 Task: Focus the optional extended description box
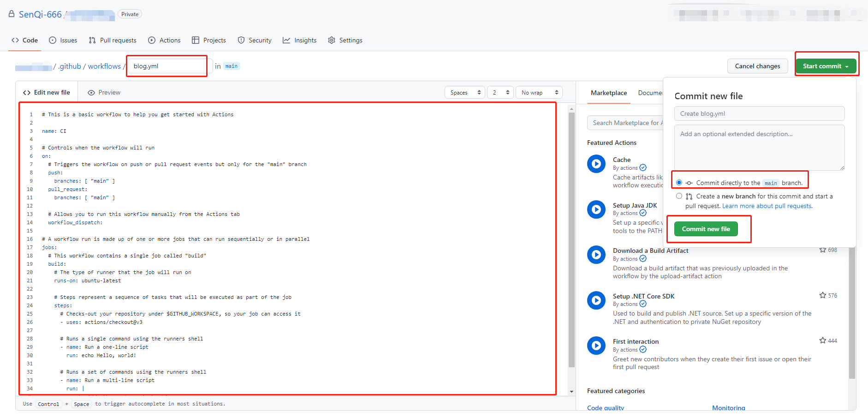(x=759, y=148)
